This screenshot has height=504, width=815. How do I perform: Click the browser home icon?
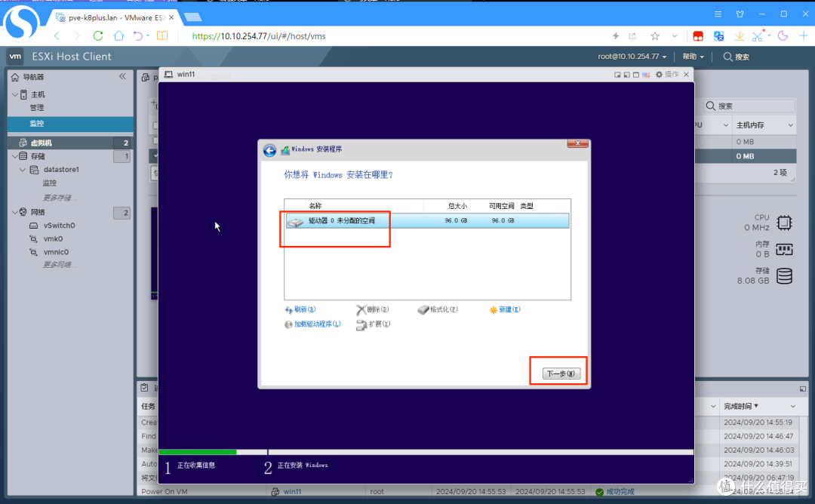coord(119,36)
